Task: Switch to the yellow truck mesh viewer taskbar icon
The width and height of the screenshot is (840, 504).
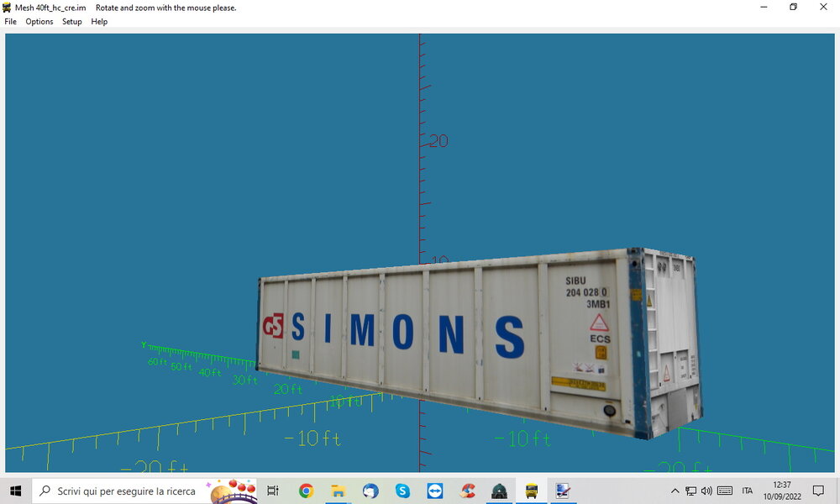Action: coord(532,491)
